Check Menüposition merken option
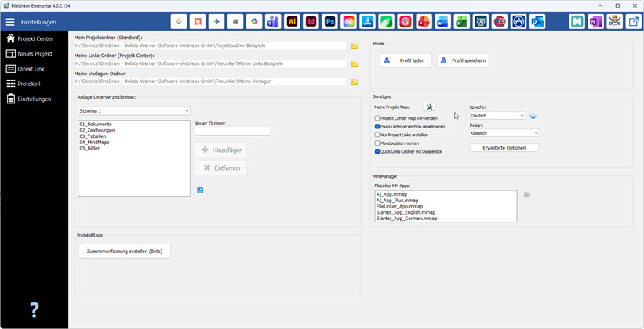644x329 pixels. pos(377,143)
